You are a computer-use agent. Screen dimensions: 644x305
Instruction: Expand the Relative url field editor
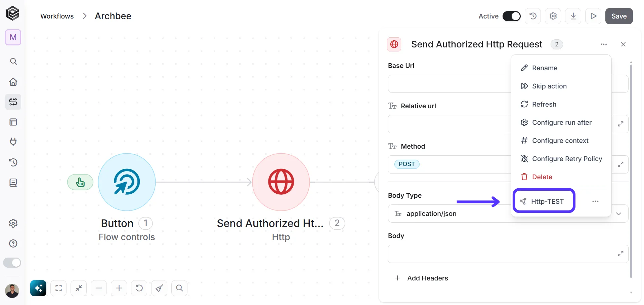pyautogui.click(x=620, y=124)
